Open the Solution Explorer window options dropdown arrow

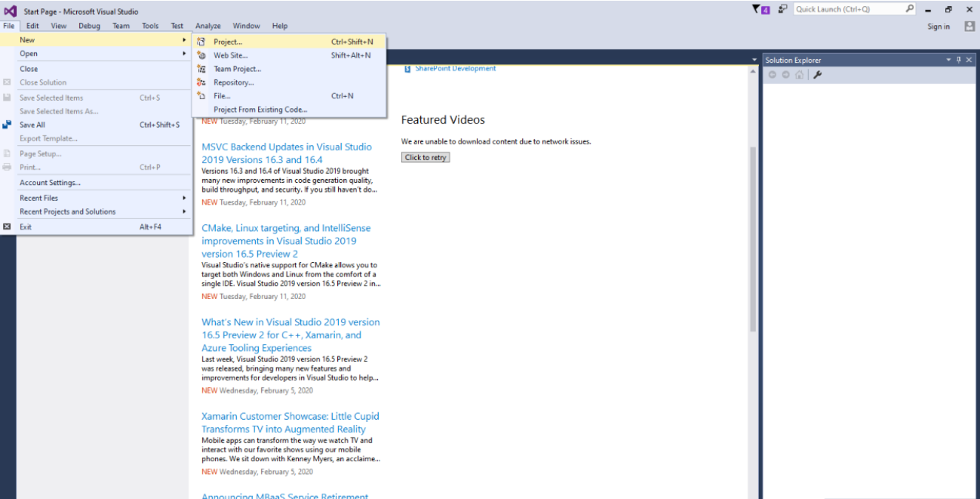[x=948, y=60]
